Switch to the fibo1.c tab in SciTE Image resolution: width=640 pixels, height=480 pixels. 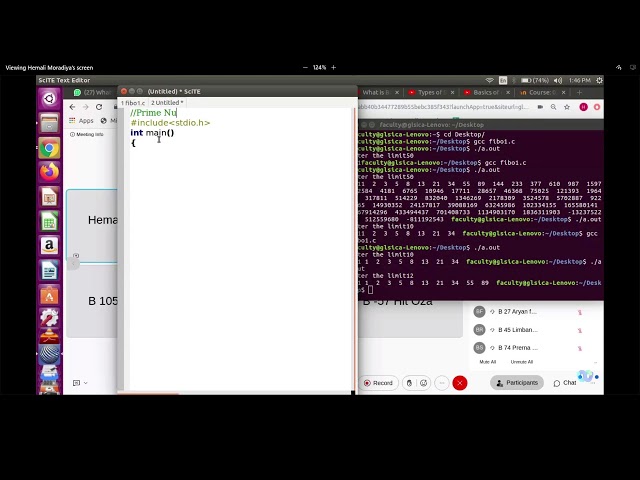[133, 103]
